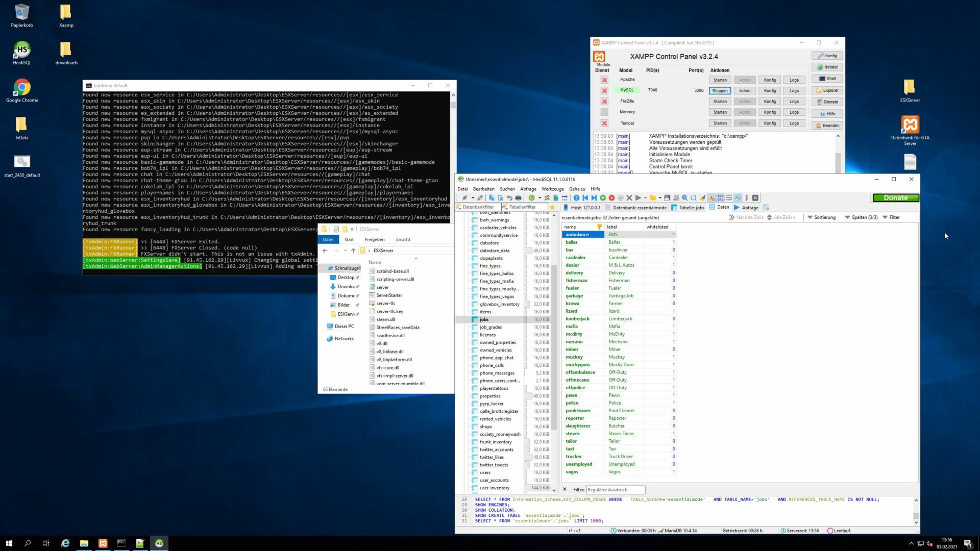
Task: Click the undo arrow icon in HeidiSQL toolbar
Action: pyautogui.click(x=509, y=198)
